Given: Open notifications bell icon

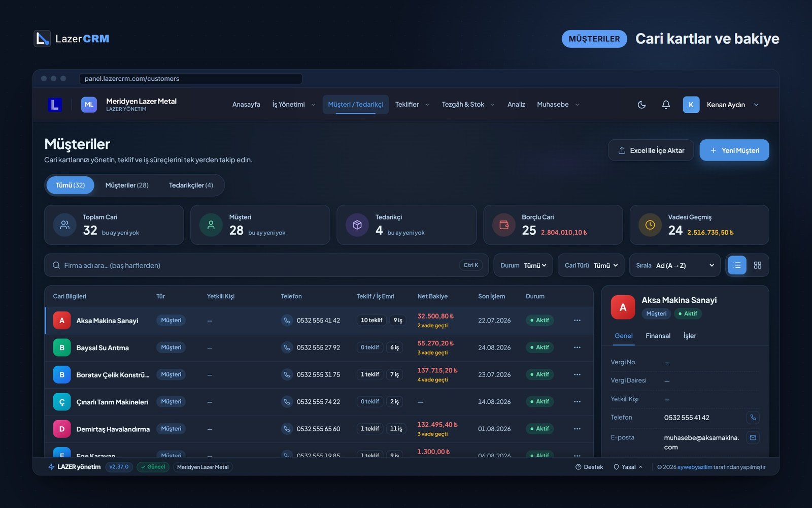Looking at the screenshot, I should (666, 105).
